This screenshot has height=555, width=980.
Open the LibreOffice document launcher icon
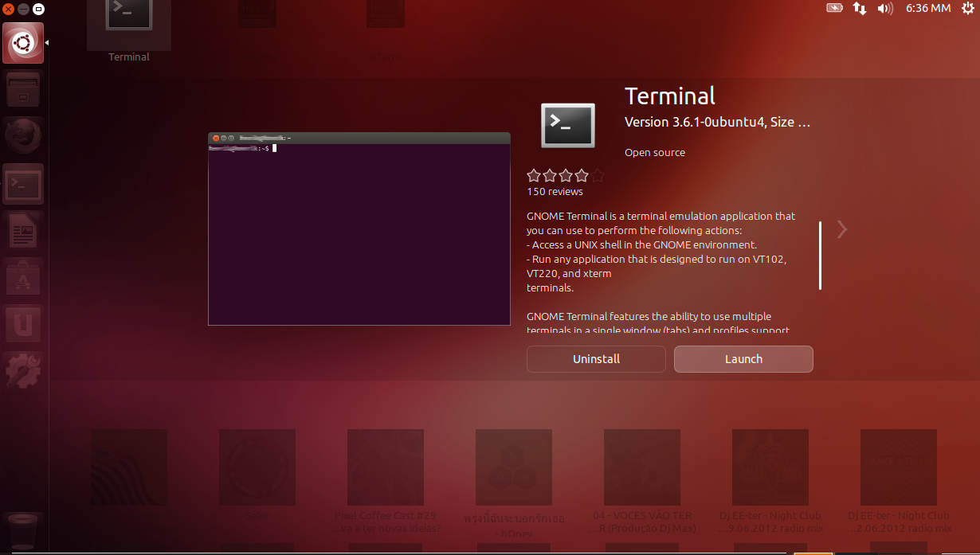pos(24,232)
